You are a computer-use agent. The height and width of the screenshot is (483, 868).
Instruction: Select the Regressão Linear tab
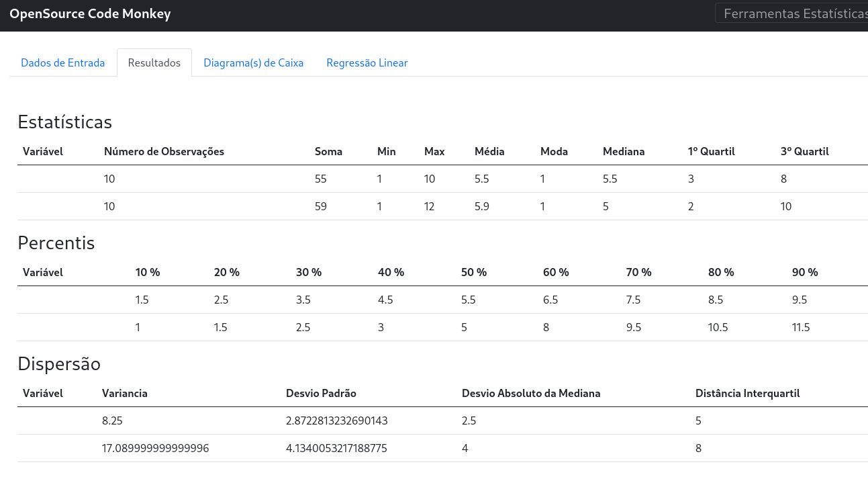367,62
